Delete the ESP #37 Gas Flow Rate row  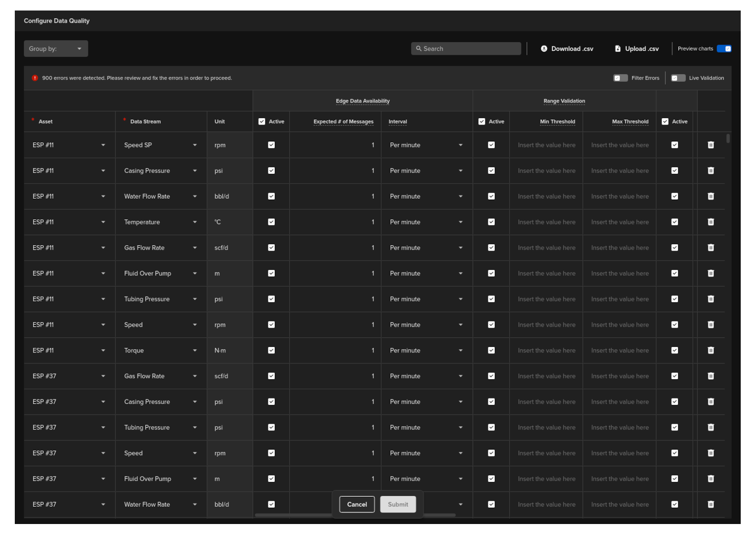pyautogui.click(x=710, y=376)
